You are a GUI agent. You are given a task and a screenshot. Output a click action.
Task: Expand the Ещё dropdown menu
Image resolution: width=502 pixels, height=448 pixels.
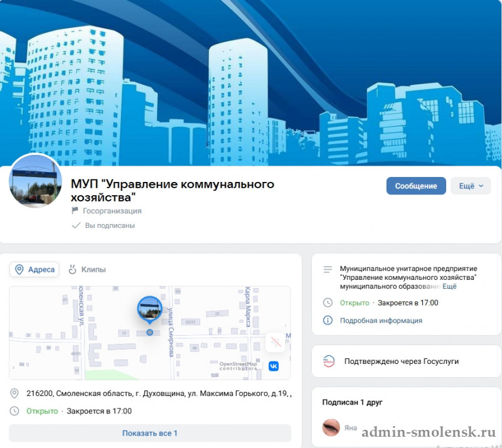pos(470,186)
